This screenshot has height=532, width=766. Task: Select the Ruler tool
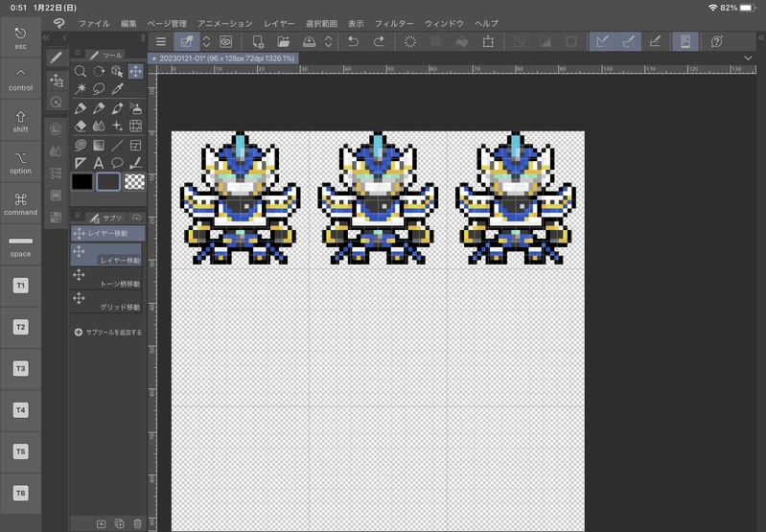81,163
